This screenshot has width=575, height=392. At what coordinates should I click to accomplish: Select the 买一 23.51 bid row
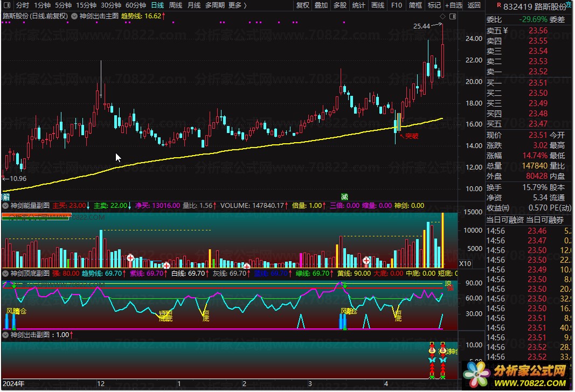[x=517, y=83]
